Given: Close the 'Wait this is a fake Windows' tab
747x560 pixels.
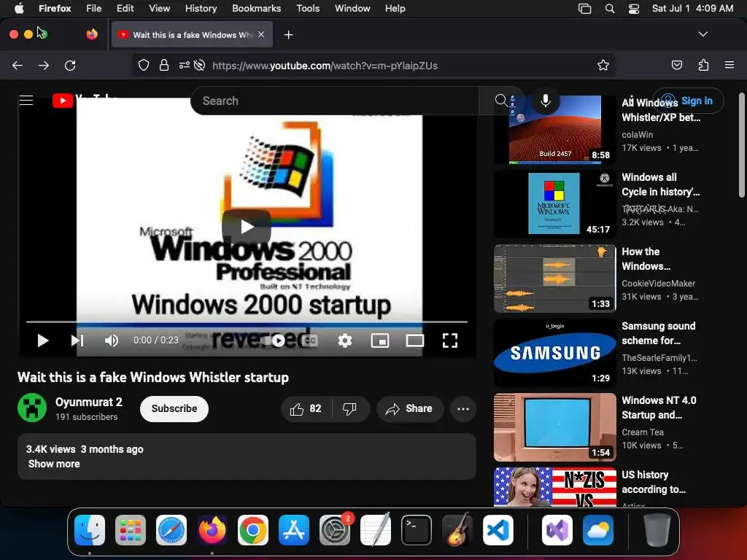Looking at the screenshot, I should [x=261, y=34].
